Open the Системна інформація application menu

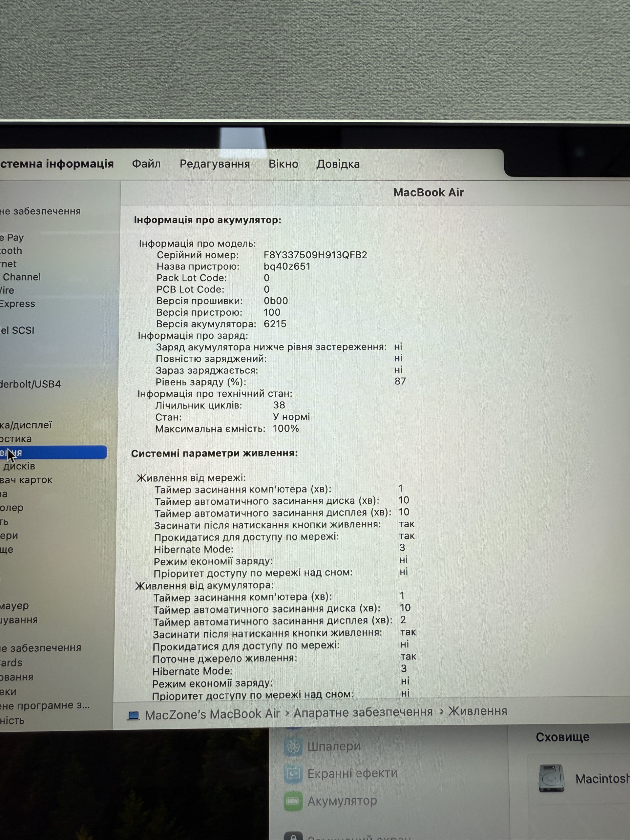tap(57, 164)
